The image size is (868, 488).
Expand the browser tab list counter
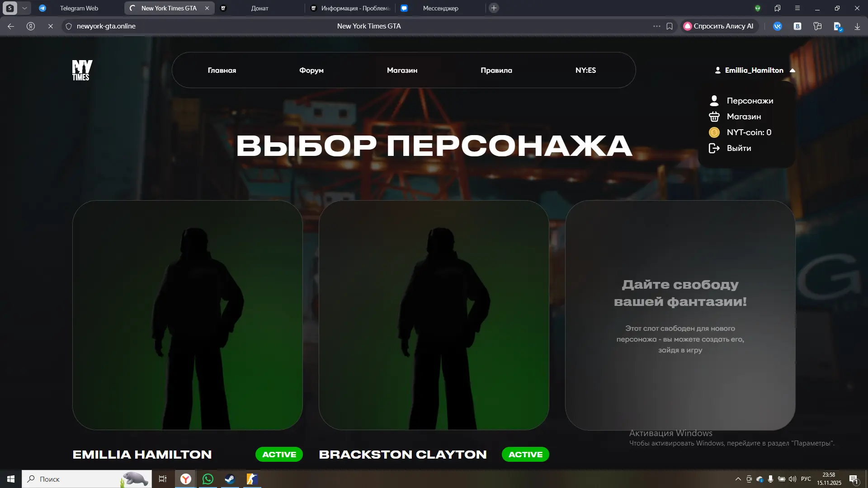pos(10,8)
